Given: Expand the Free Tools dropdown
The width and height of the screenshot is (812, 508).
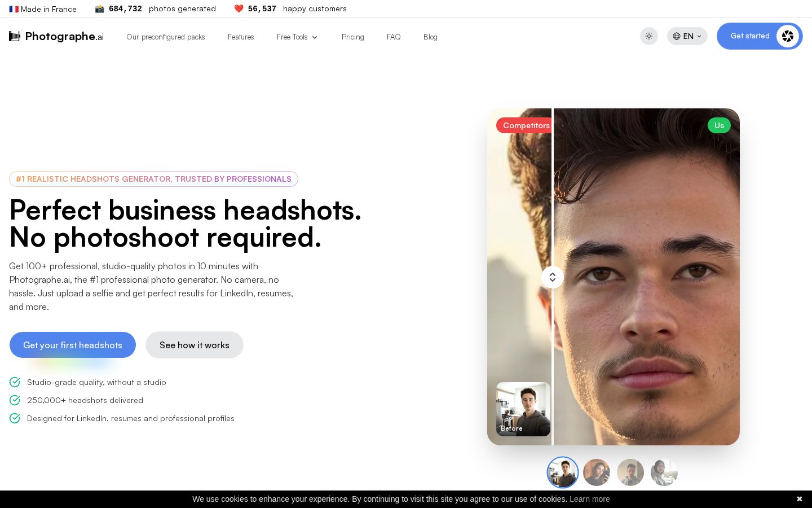Looking at the screenshot, I should pos(297,37).
